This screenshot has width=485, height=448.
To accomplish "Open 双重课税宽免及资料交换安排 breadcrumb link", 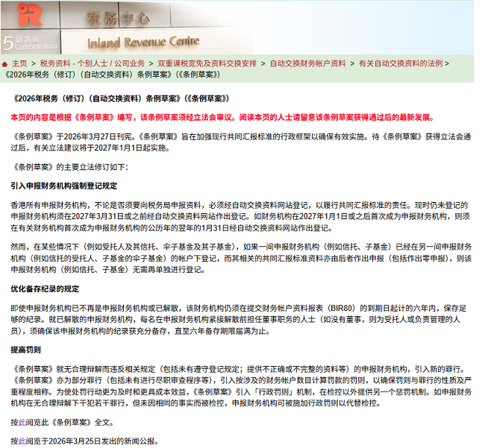I will 207,64.
